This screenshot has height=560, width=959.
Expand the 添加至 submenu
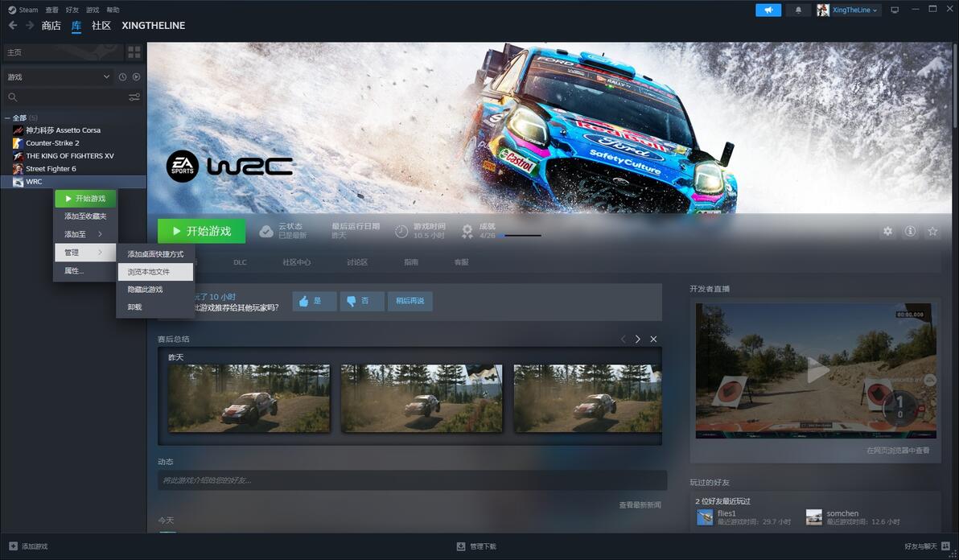click(x=85, y=234)
